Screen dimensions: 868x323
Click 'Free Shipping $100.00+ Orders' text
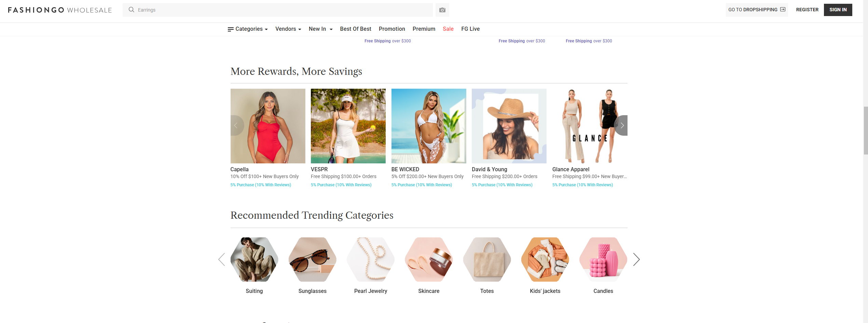click(343, 177)
